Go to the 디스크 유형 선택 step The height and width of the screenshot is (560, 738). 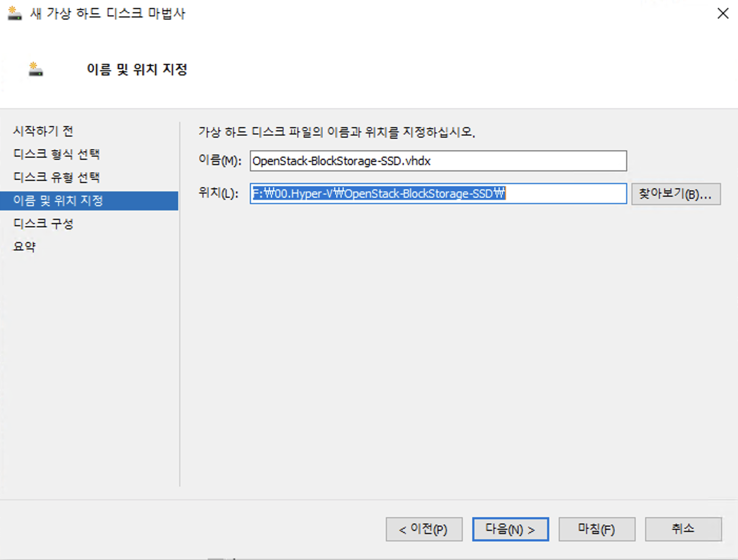click(56, 177)
